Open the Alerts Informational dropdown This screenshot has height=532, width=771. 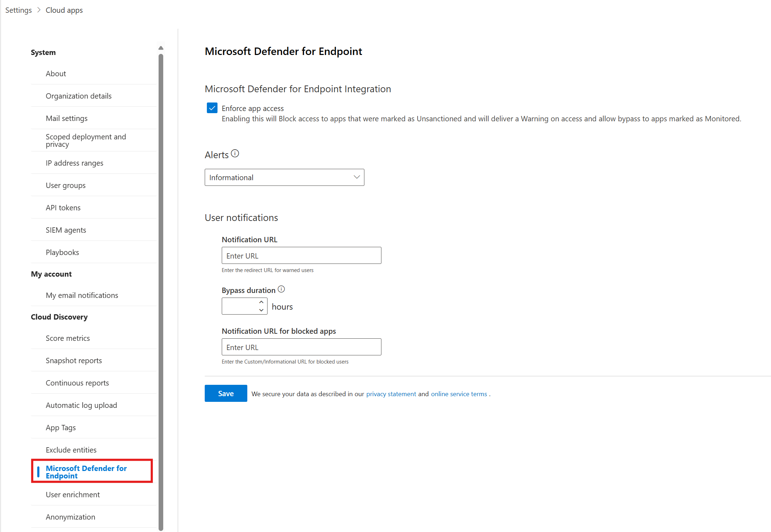point(284,177)
